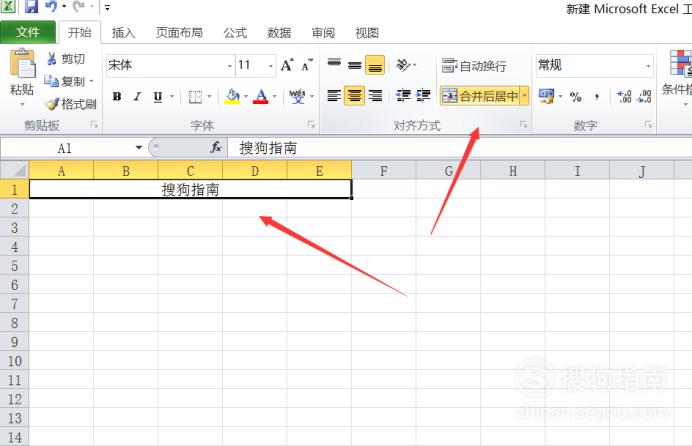692x446 pixels.
Task: Expand the 复制 copy options arrow
Action: click(x=92, y=81)
